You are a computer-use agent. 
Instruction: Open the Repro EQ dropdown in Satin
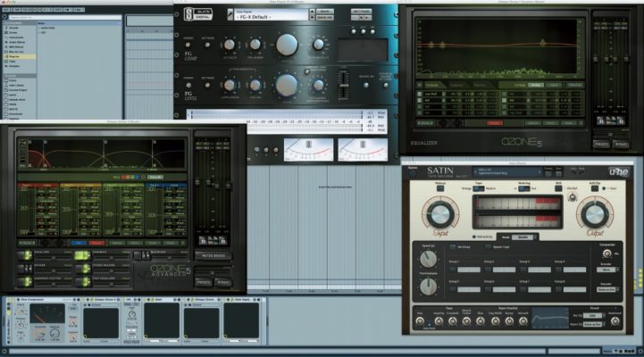click(594, 325)
